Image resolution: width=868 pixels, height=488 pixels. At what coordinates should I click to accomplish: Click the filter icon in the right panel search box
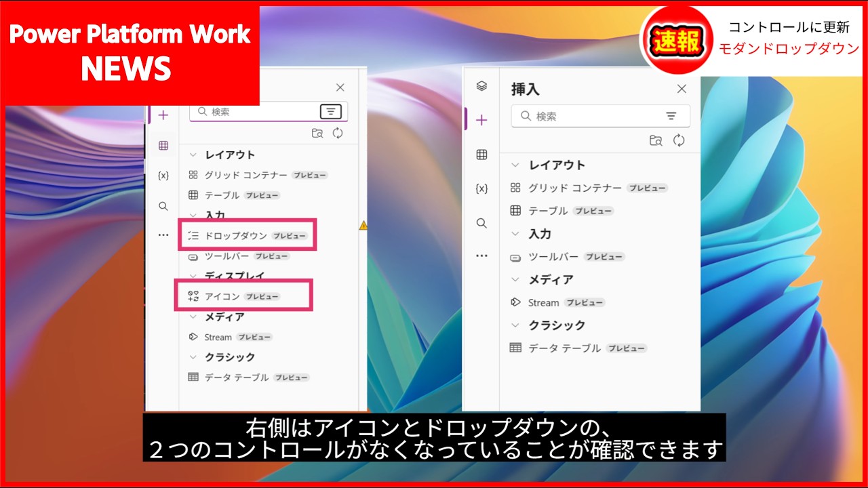[671, 116]
